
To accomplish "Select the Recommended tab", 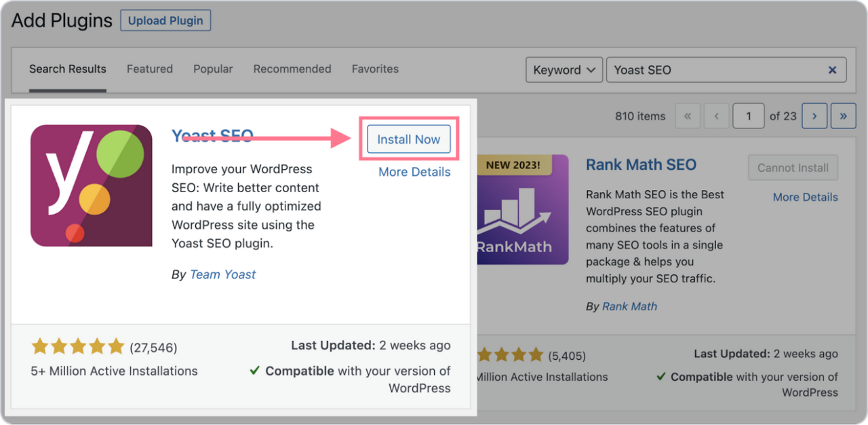I will pos(292,69).
